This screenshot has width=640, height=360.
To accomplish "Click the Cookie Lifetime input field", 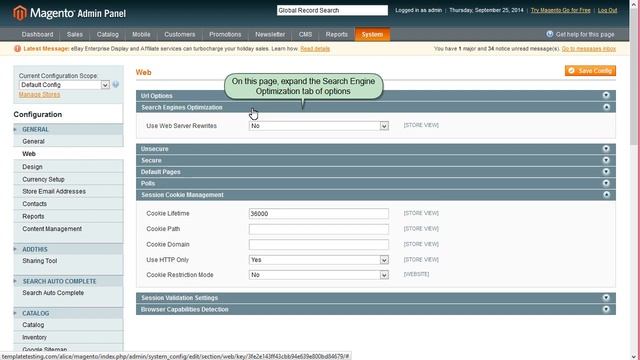I will point(319,213).
